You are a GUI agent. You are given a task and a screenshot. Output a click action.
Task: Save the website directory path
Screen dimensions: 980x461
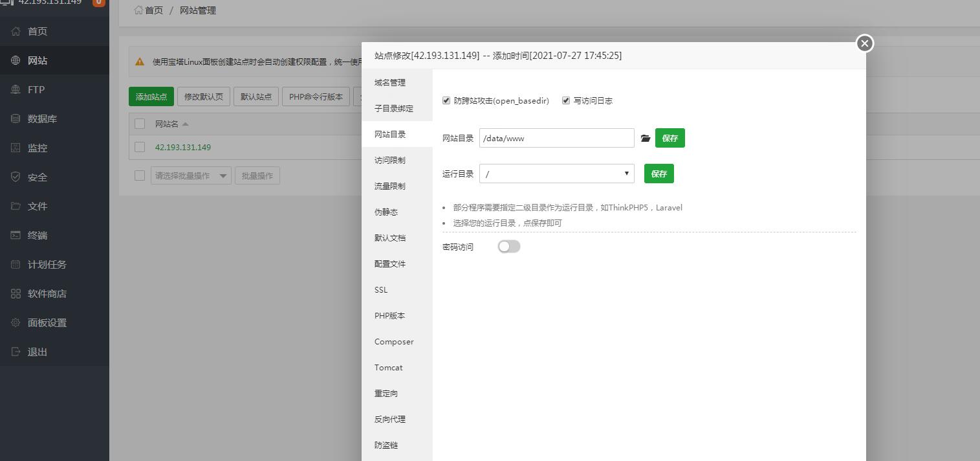coord(670,138)
